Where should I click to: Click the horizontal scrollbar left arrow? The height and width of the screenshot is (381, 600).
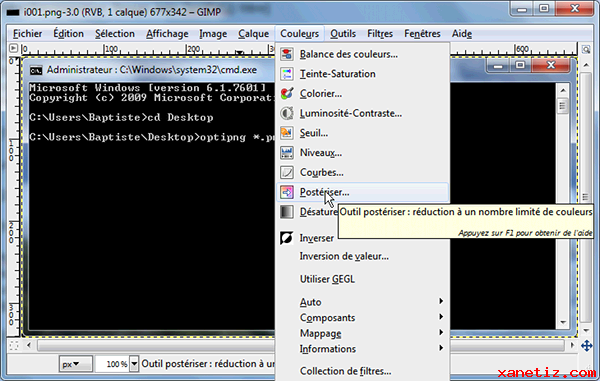(x=29, y=345)
